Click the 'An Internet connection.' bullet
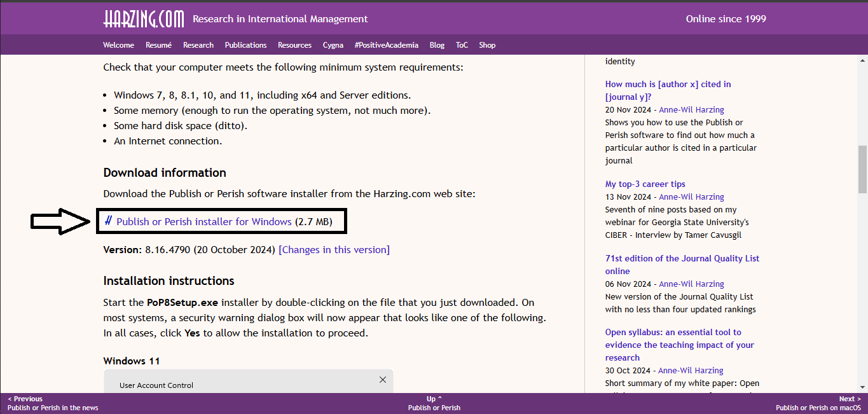 168,141
